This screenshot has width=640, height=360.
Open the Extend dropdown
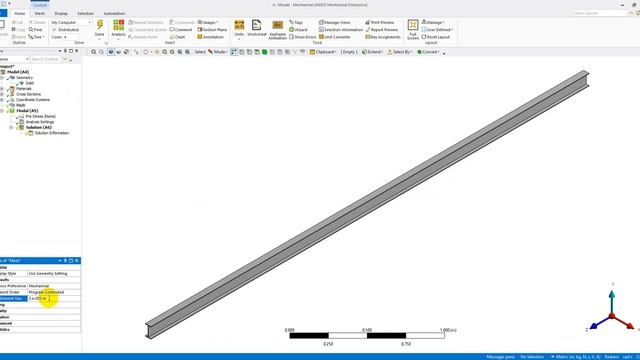click(x=372, y=52)
